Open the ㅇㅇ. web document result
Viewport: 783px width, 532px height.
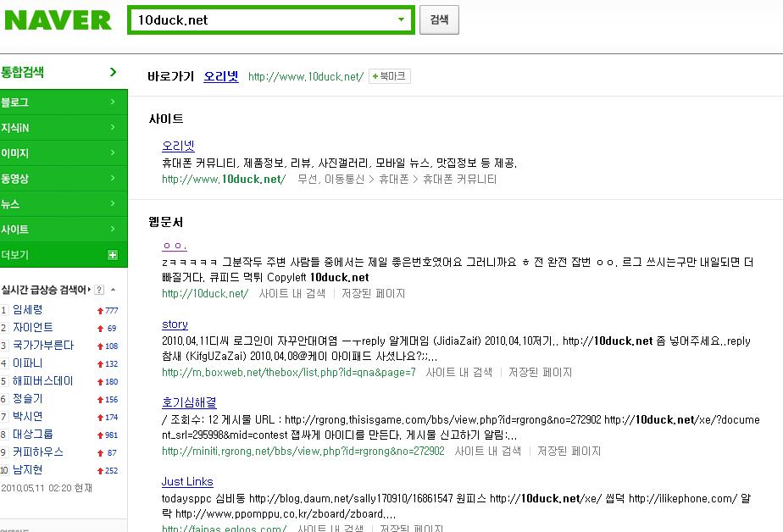pos(175,246)
